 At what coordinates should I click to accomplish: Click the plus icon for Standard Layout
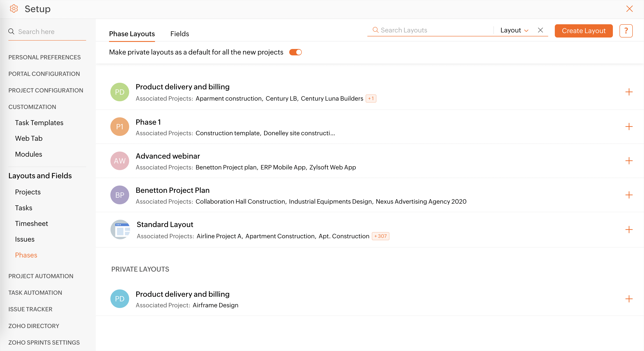[x=629, y=230]
